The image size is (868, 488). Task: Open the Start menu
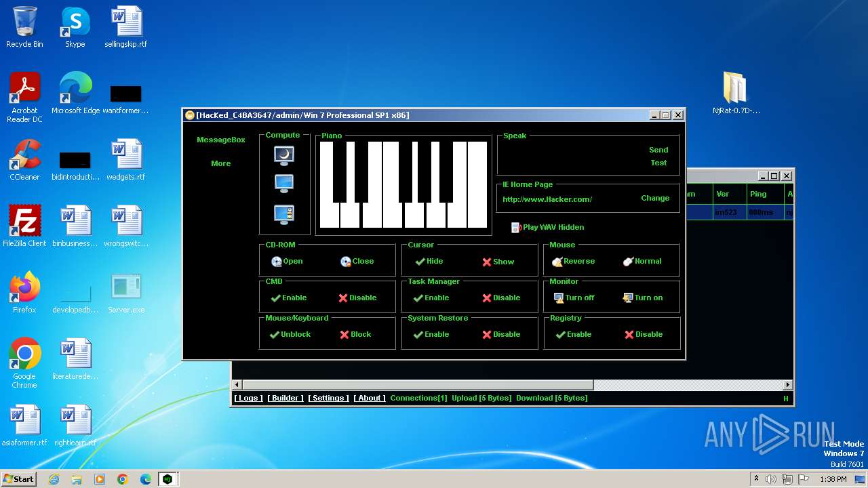click(x=19, y=479)
